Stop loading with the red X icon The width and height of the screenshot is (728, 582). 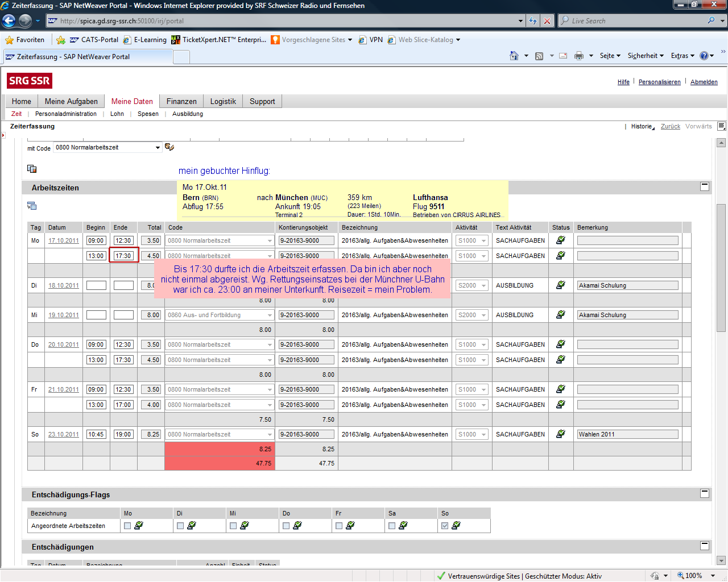point(547,21)
